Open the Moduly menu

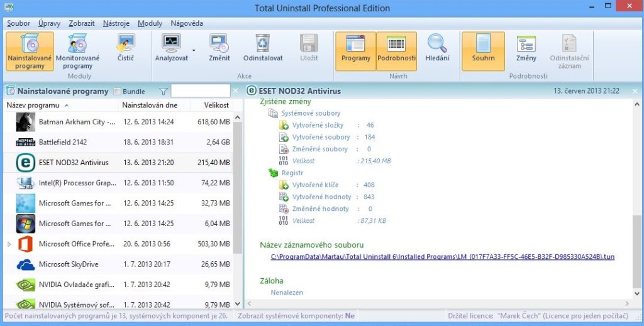pos(150,23)
